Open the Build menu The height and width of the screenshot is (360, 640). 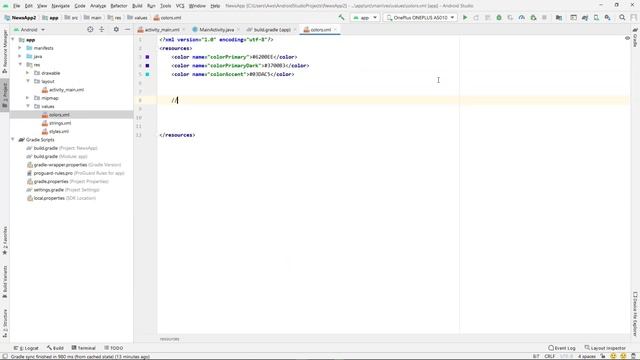click(x=137, y=6)
